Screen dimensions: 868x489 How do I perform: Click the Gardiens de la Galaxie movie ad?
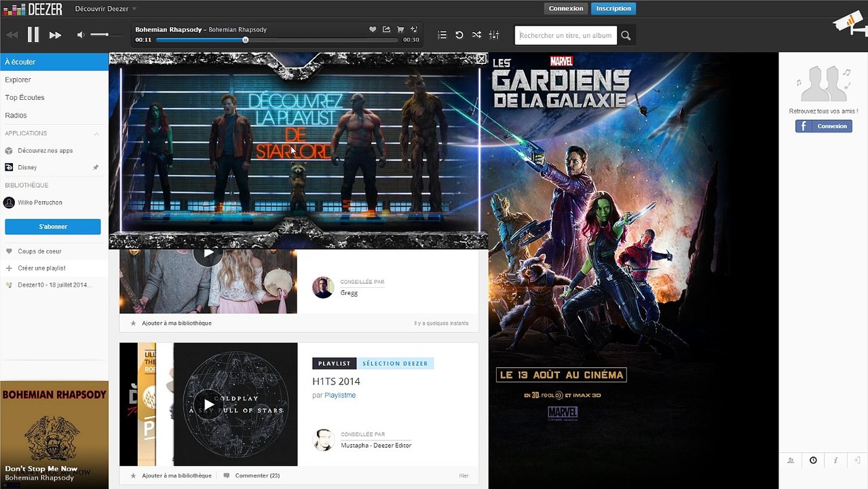click(x=633, y=270)
